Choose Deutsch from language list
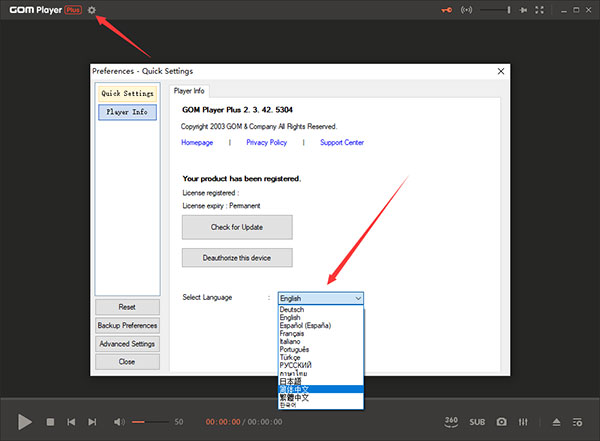This screenshot has width=600, height=441. pos(321,309)
